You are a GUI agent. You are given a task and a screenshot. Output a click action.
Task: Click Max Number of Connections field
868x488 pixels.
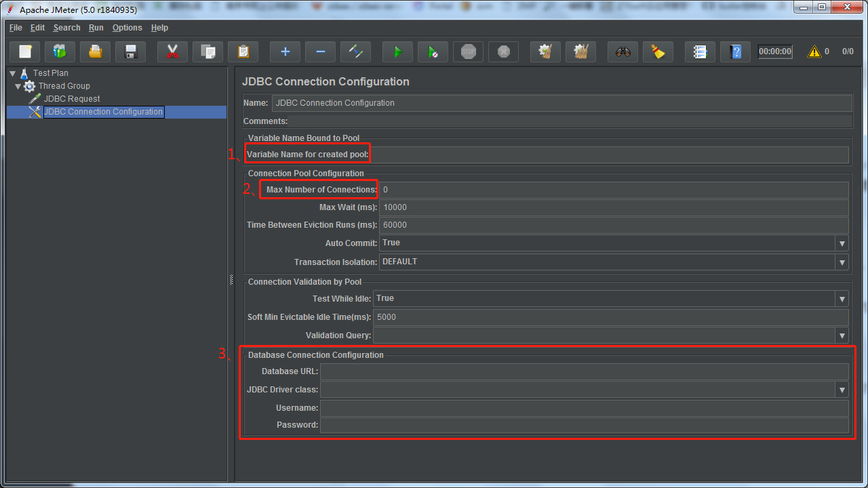pyautogui.click(x=614, y=190)
